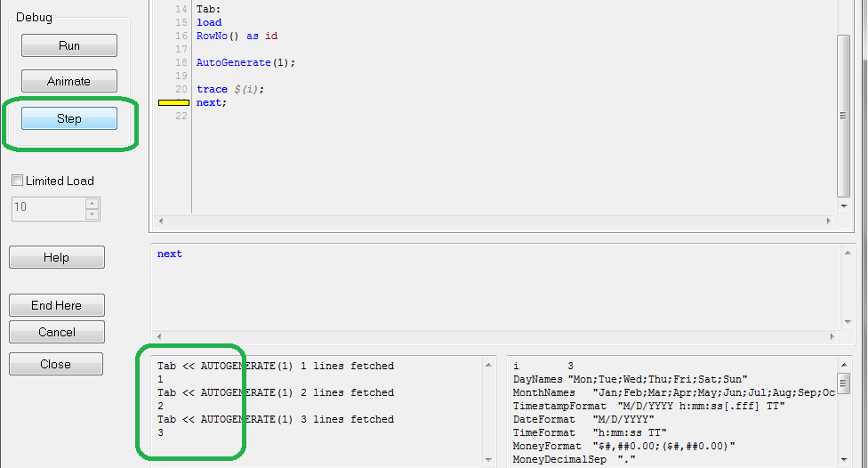Click log pane up scroll arrow

point(488,365)
